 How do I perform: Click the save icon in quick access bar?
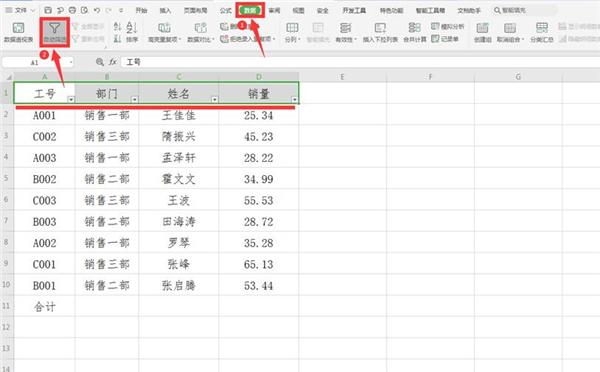point(48,10)
